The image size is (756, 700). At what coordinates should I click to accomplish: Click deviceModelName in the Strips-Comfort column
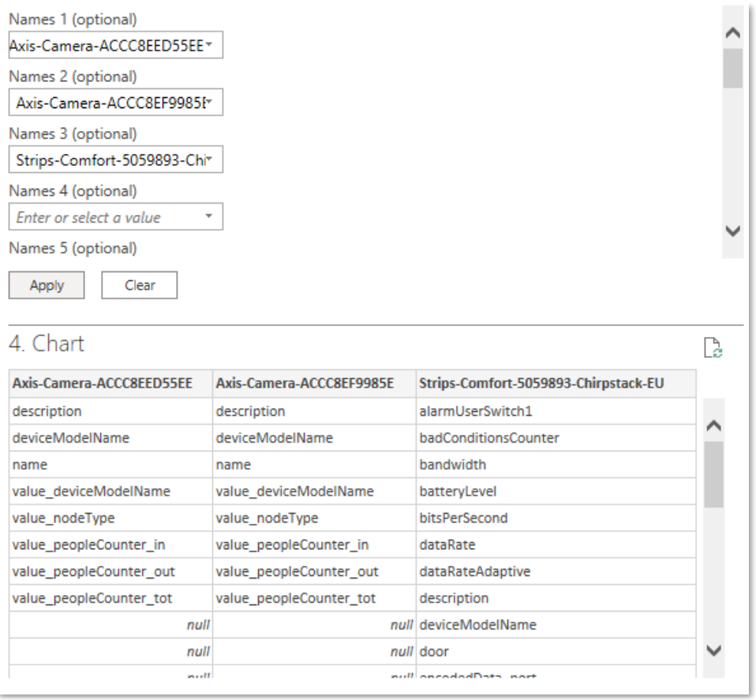pyautogui.click(x=556, y=625)
